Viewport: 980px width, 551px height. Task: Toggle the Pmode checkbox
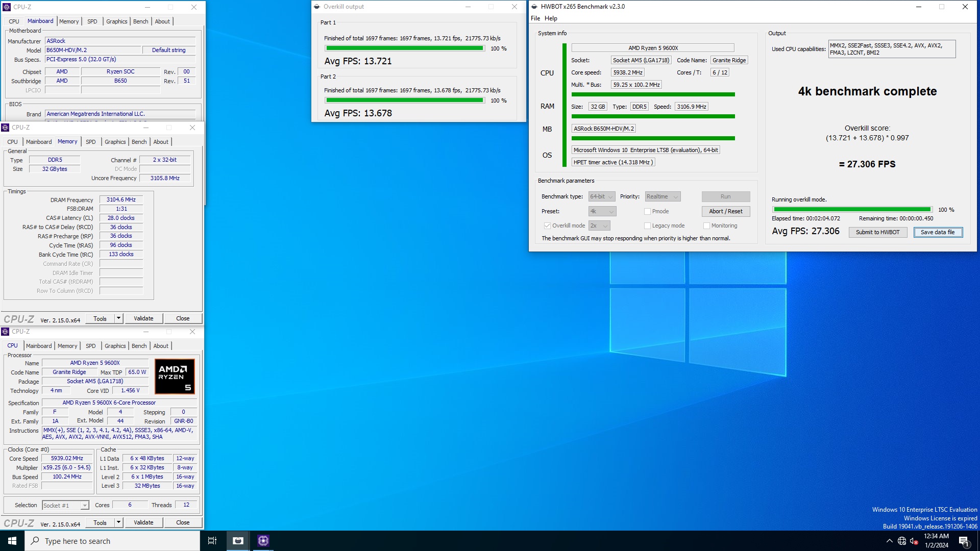click(647, 211)
